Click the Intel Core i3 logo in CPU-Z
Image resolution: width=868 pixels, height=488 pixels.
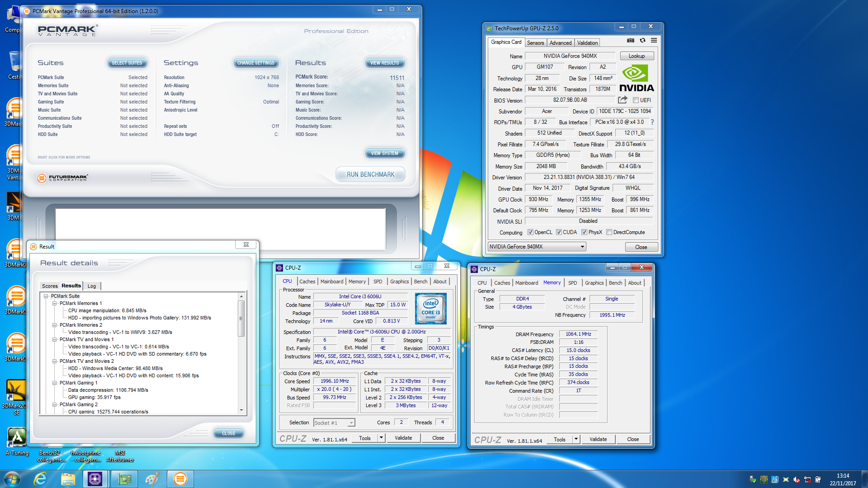tap(431, 309)
